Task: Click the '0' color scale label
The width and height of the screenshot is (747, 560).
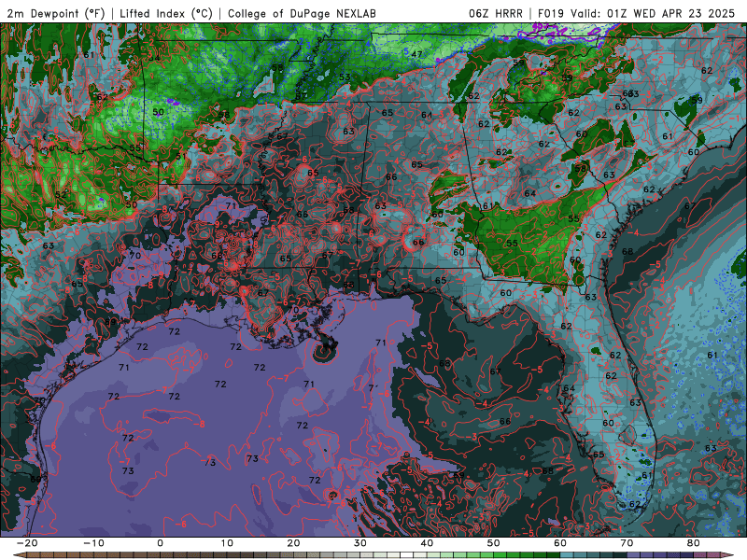Action: (x=160, y=543)
